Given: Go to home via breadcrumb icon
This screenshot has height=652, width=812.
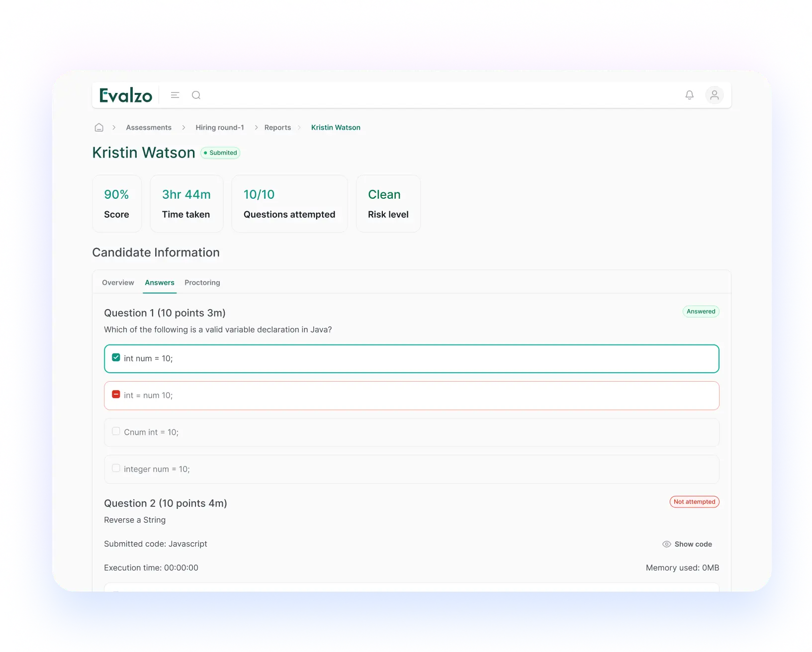Looking at the screenshot, I should [99, 127].
